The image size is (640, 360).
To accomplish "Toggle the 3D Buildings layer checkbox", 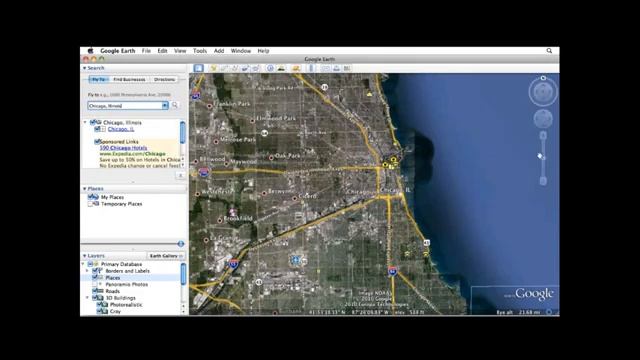I will (x=95, y=298).
